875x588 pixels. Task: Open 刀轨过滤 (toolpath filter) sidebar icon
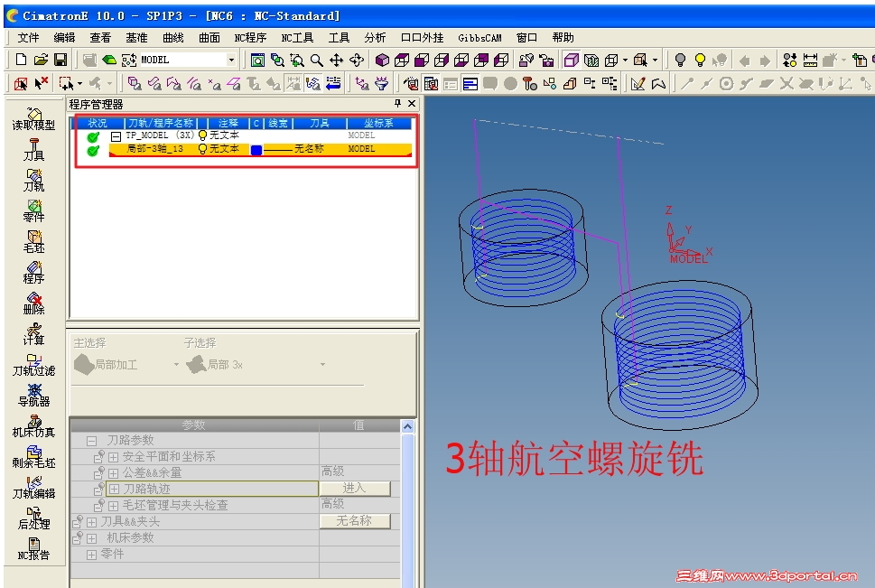tap(34, 365)
